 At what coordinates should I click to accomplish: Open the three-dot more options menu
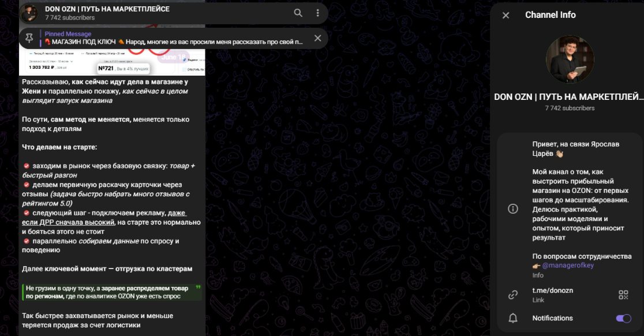[x=317, y=13]
